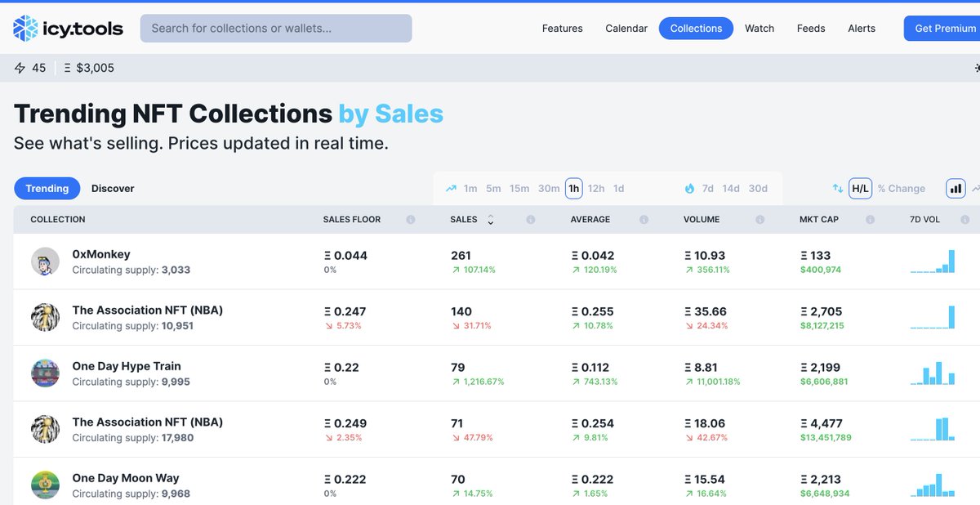Open the One Day Hype Train link
Screen dimensions: 980x505
pos(127,366)
